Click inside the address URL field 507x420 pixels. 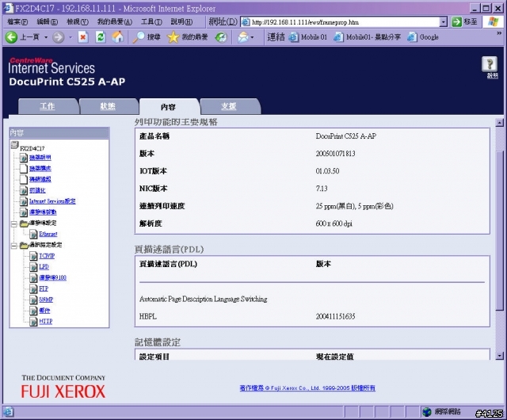tap(345, 22)
